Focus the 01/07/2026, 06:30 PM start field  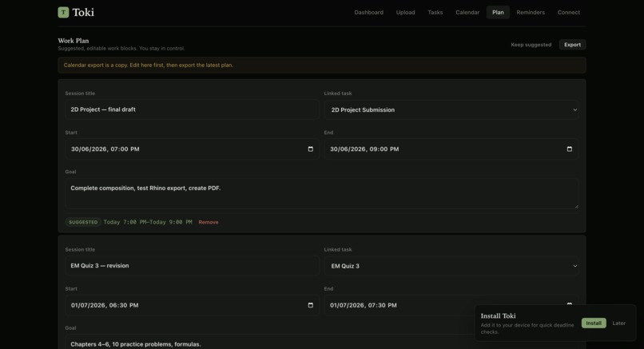click(x=192, y=305)
